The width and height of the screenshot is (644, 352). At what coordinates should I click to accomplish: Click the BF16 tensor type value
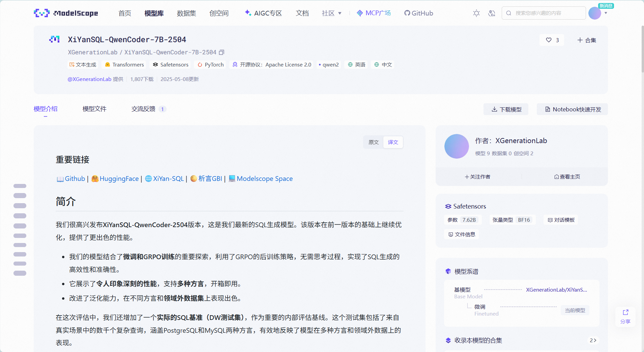click(524, 220)
